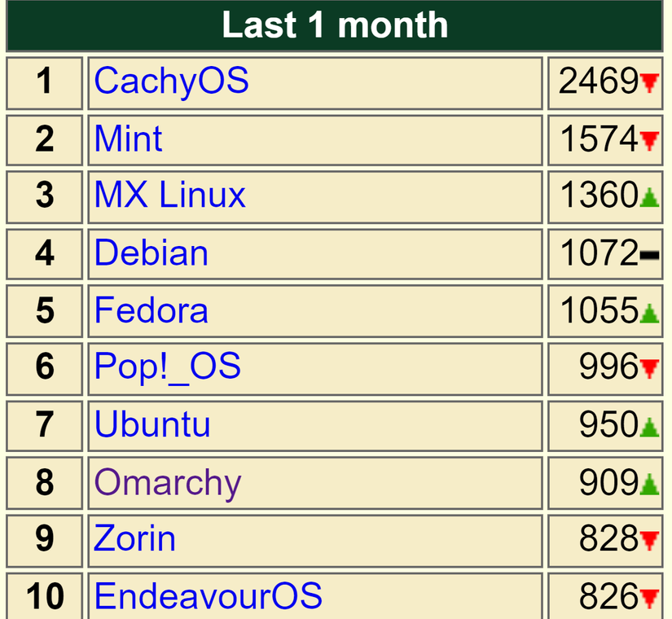This screenshot has width=672, height=619.
Task: Click the hit count 826
Action: 609,596
